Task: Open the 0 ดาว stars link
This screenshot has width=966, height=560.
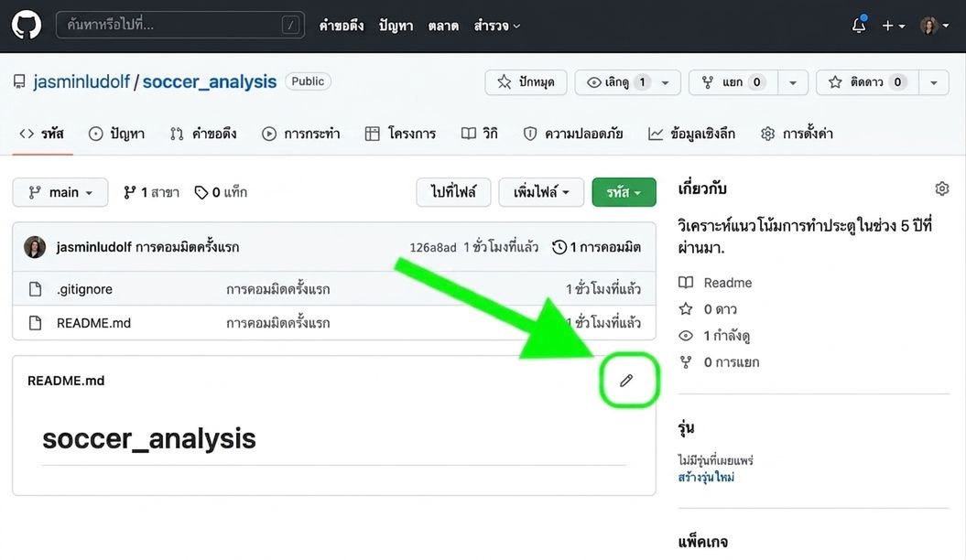Action: tap(721, 309)
